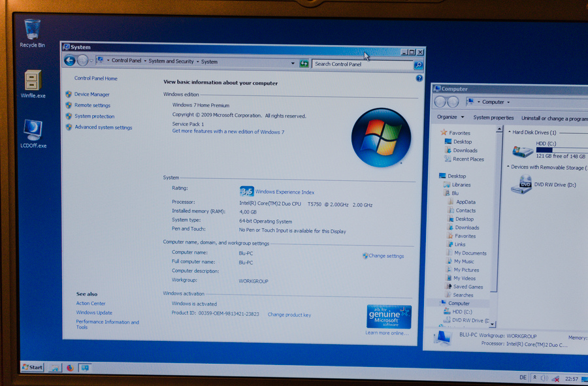Image resolution: width=588 pixels, height=386 pixels.
Task: Open help with the blue question icon
Action: coord(419,78)
